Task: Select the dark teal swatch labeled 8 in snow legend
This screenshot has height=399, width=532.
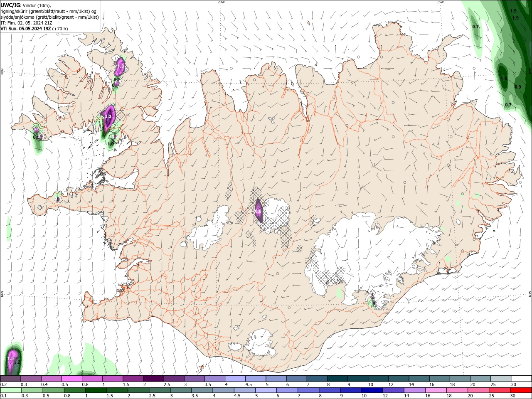Action: tap(337, 379)
